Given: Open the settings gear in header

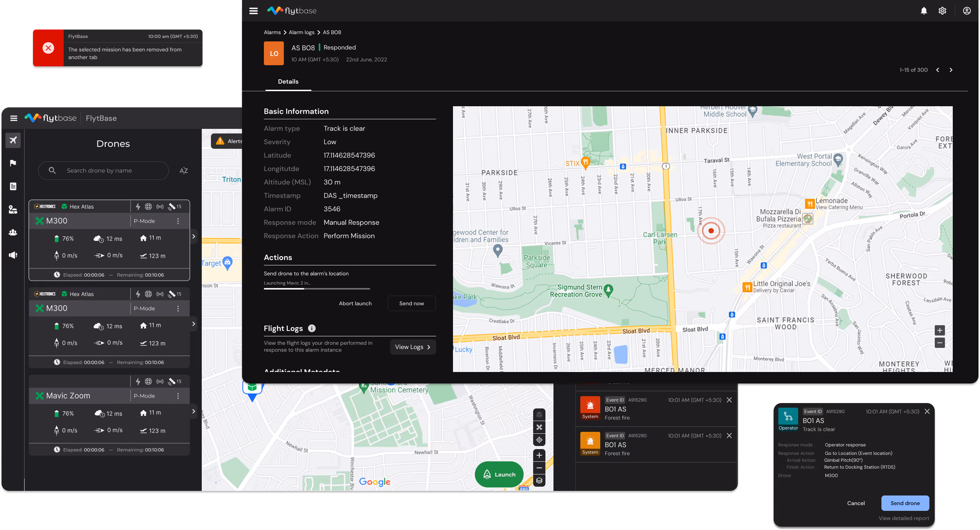Looking at the screenshot, I should point(942,11).
